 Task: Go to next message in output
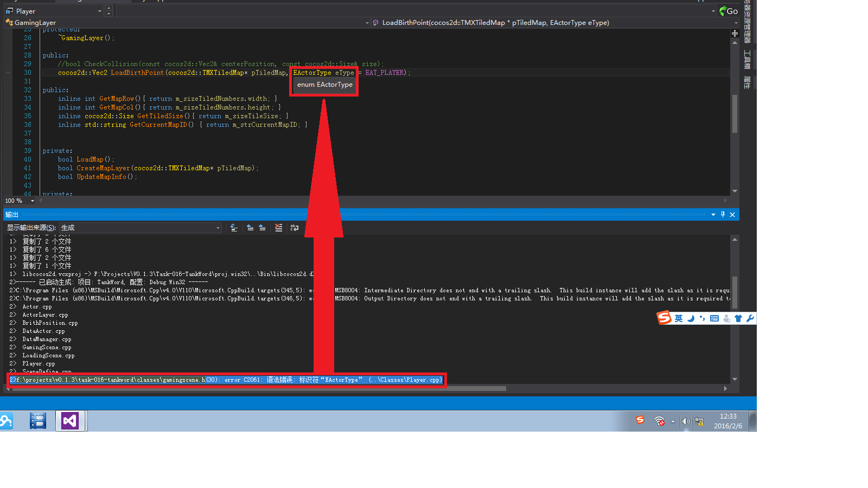(262, 228)
